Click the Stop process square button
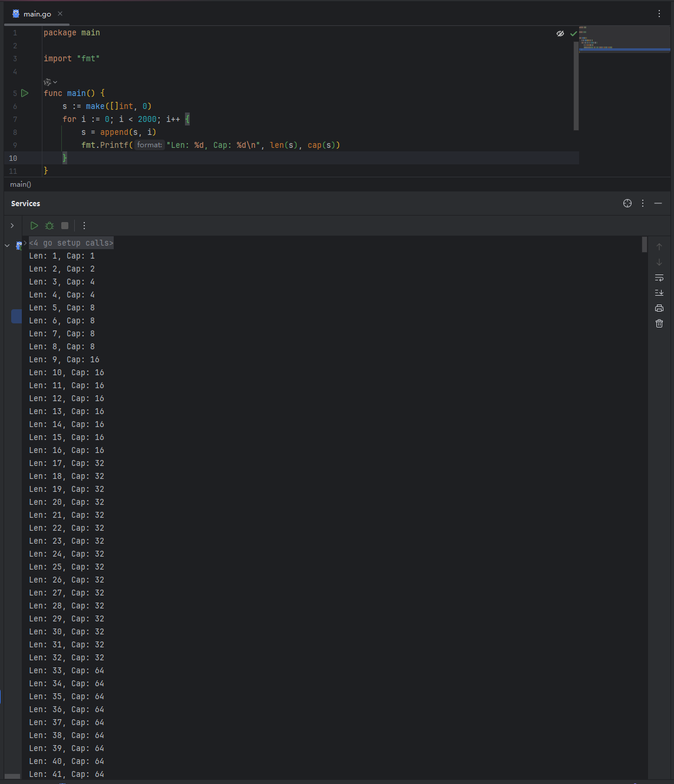The width and height of the screenshot is (674, 784). point(65,226)
